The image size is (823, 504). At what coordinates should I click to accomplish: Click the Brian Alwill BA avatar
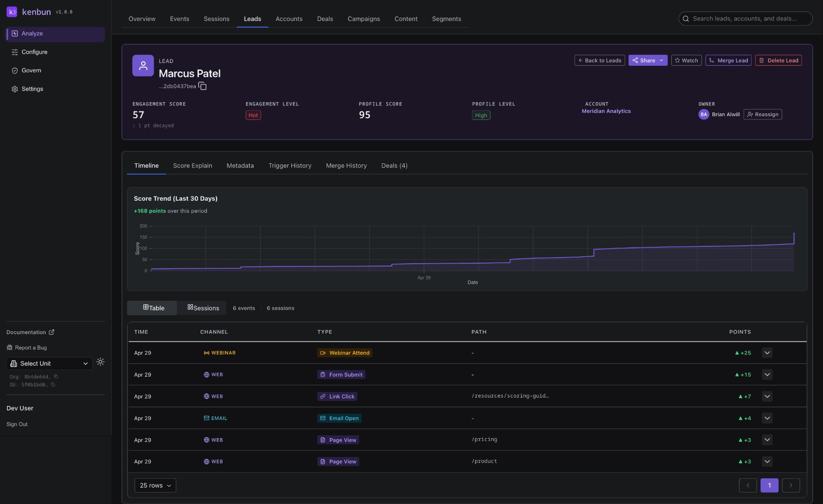click(703, 114)
